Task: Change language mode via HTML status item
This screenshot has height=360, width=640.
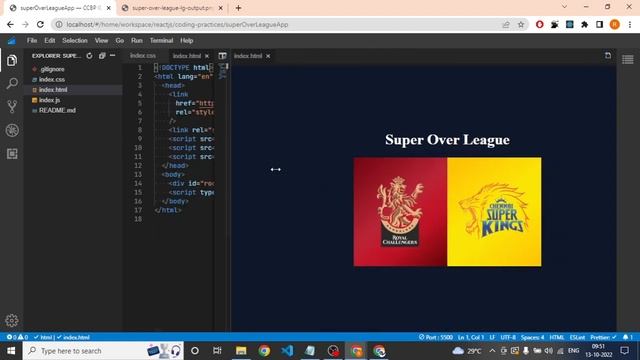Action: coord(557,337)
